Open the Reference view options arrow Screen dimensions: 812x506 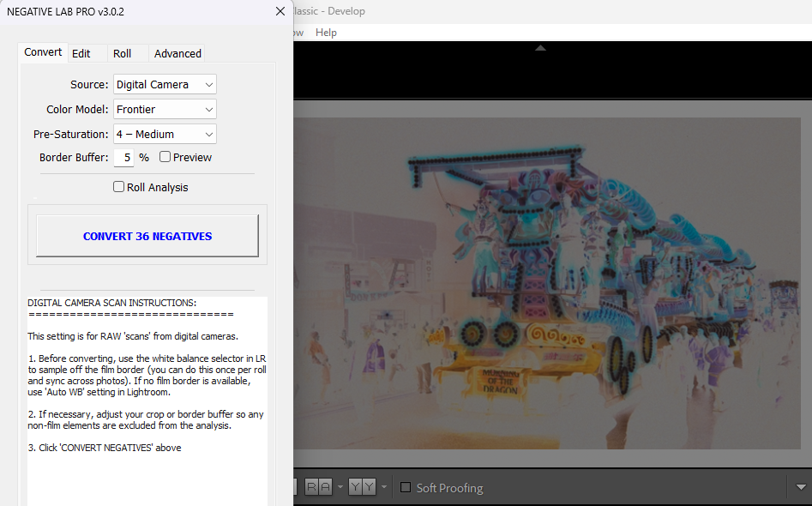(340, 487)
